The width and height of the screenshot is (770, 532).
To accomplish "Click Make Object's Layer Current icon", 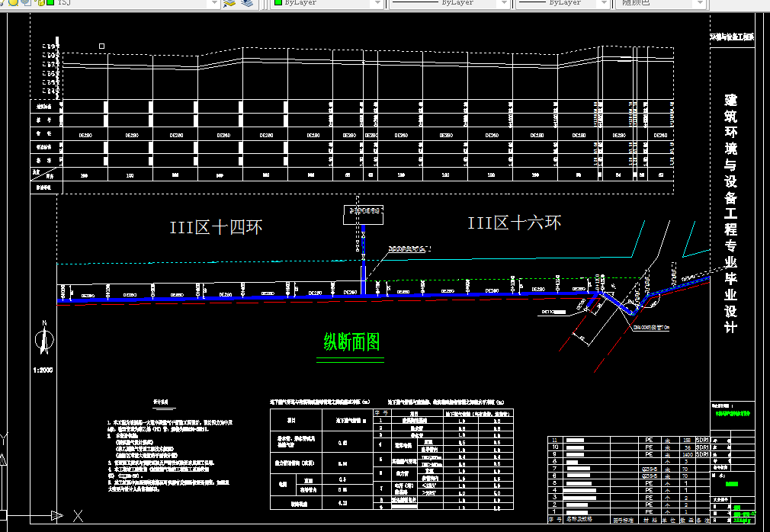I will pyautogui.click(x=229, y=3).
